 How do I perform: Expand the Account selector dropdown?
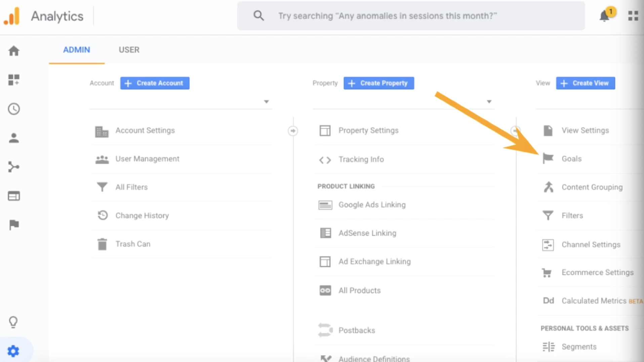(x=266, y=102)
